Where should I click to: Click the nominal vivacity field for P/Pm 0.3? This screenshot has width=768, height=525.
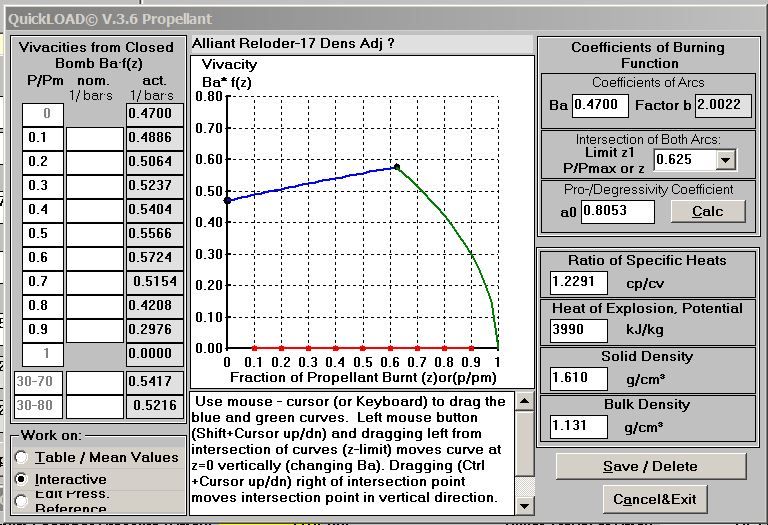(95, 187)
